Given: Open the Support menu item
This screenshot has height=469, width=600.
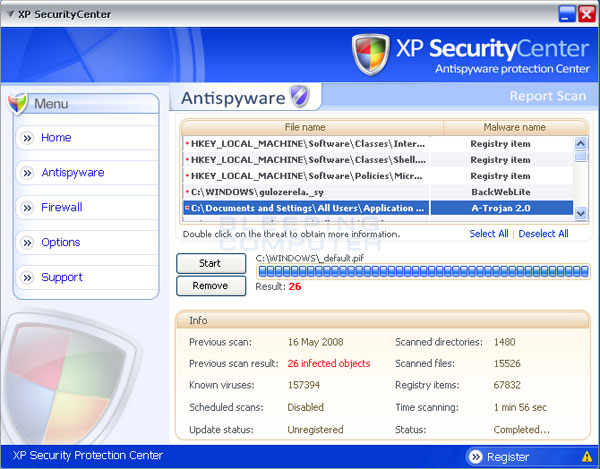Looking at the screenshot, I should (x=88, y=277).
